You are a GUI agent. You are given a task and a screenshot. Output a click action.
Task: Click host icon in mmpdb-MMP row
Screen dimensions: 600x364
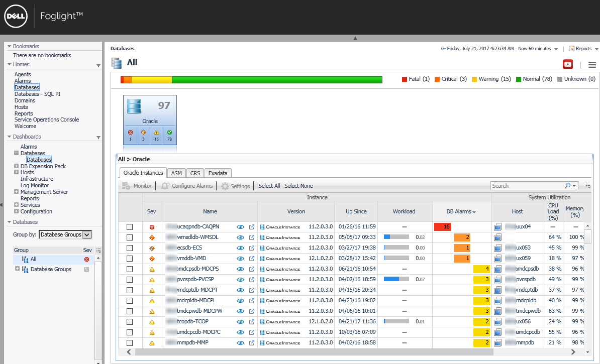(497, 343)
